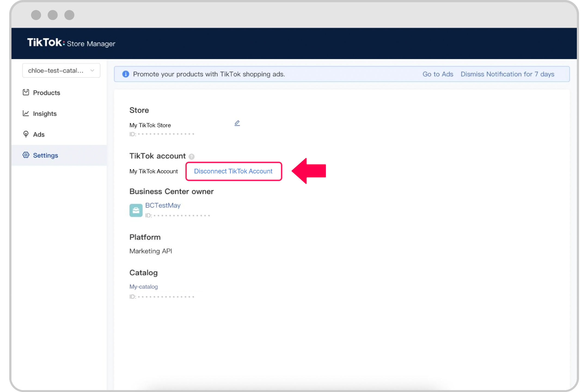Screen dimensions: 588x392
Task: Click the Insights chart icon
Action: click(26, 113)
